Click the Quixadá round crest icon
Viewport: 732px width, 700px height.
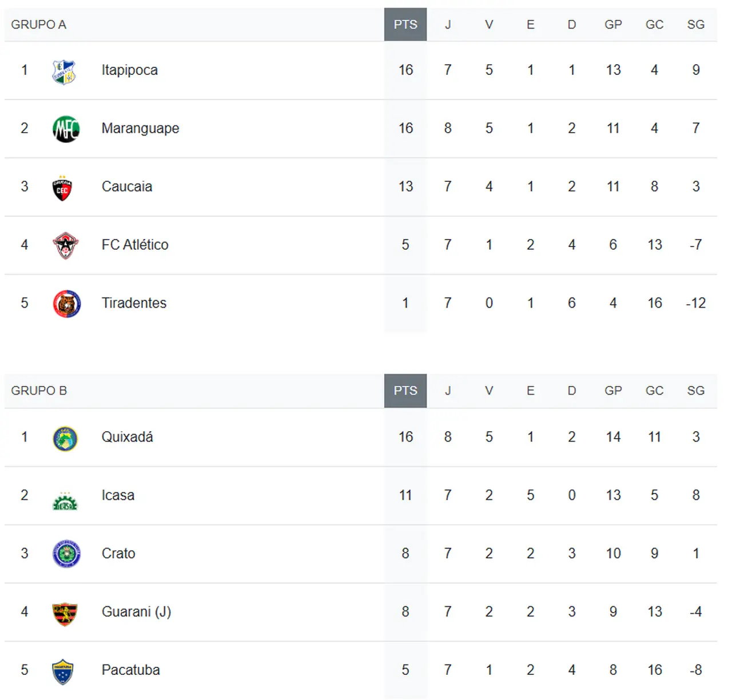(65, 439)
